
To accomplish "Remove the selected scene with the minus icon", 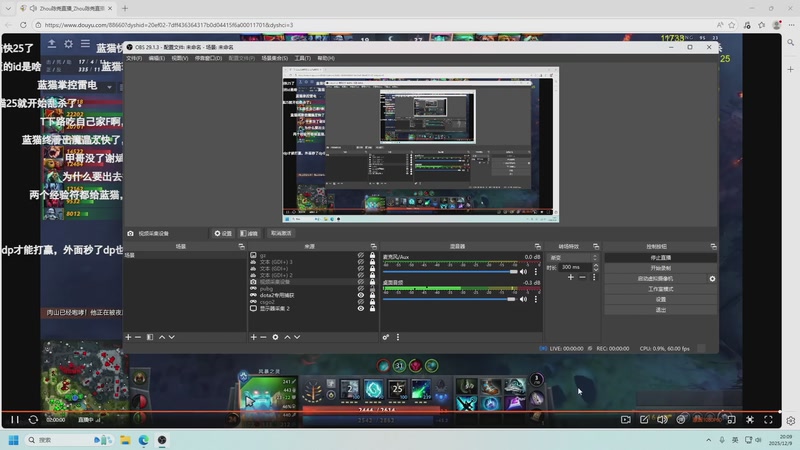I will (138, 337).
